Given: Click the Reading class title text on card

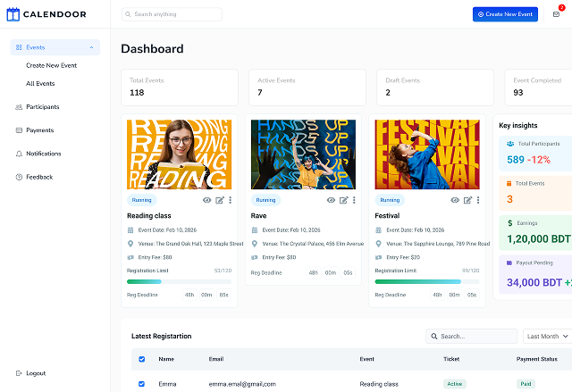Looking at the screenshot, I should tap(149, 216).
